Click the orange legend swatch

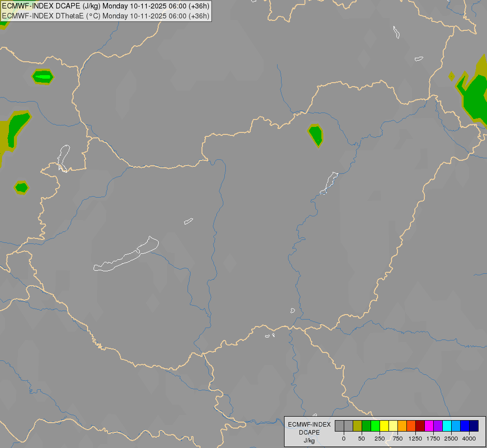[402, 426]
